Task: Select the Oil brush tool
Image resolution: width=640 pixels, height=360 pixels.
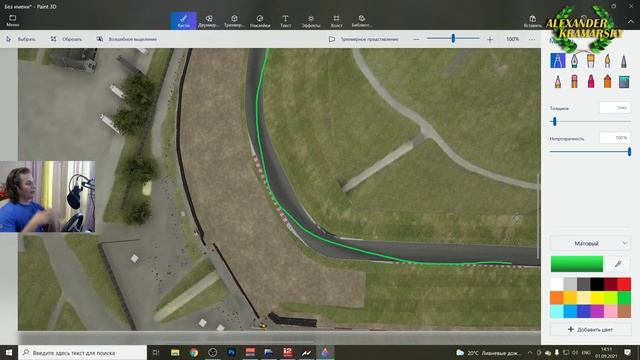Action: (591, 61)
